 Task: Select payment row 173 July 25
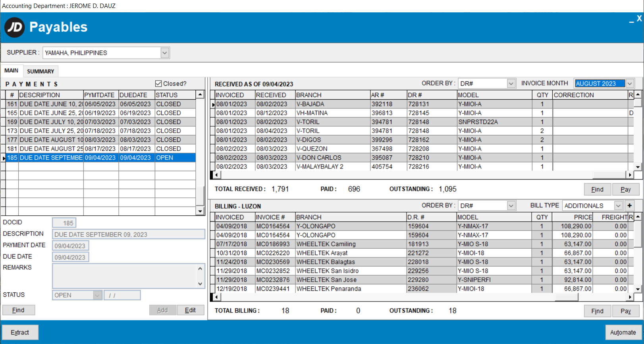click(100, 131)
